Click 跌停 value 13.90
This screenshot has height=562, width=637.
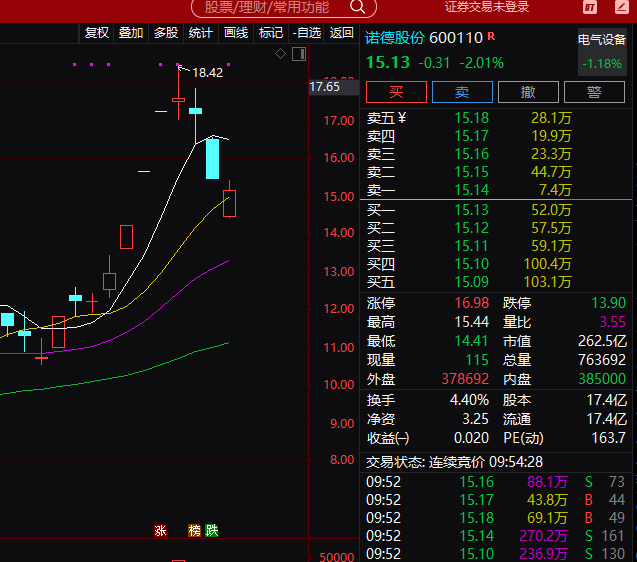click(x=609, y=303)
